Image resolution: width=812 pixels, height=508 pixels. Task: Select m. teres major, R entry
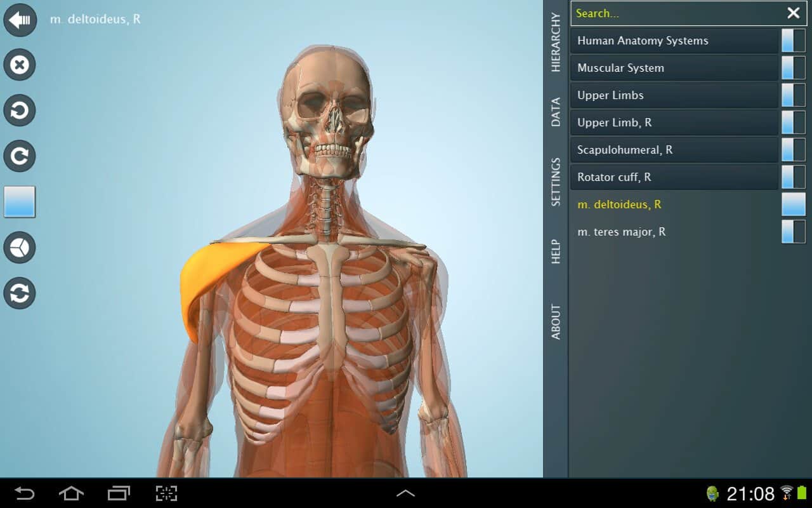coord(674,232)
